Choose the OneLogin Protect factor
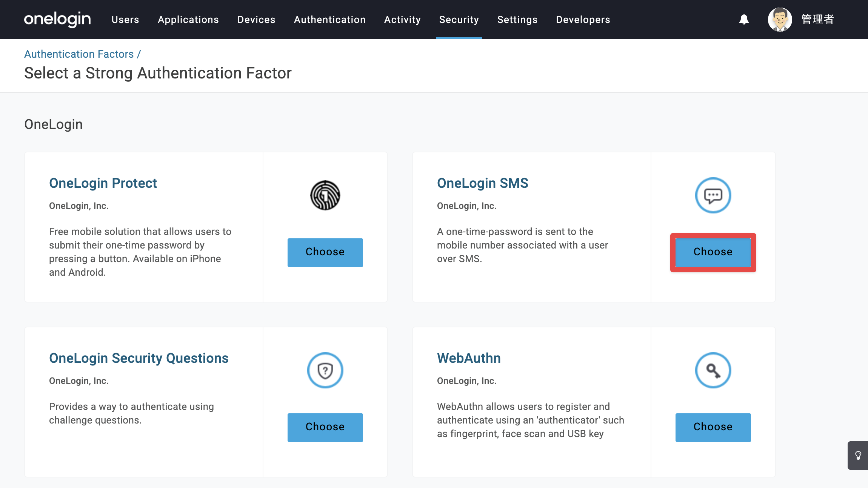 [x=325, y=252]
